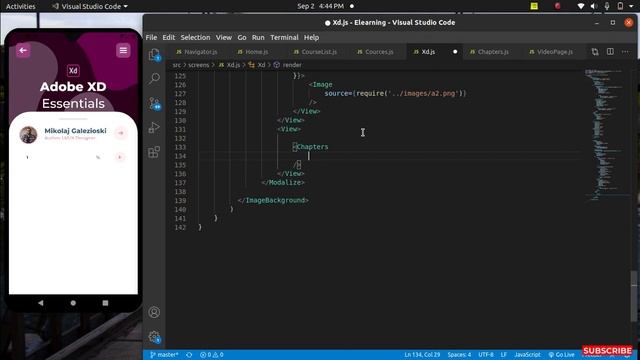Change indentation via Spaces: 4
Image resolution: width=640 pixels, height=360 pixels.
[x=459, y=355]
